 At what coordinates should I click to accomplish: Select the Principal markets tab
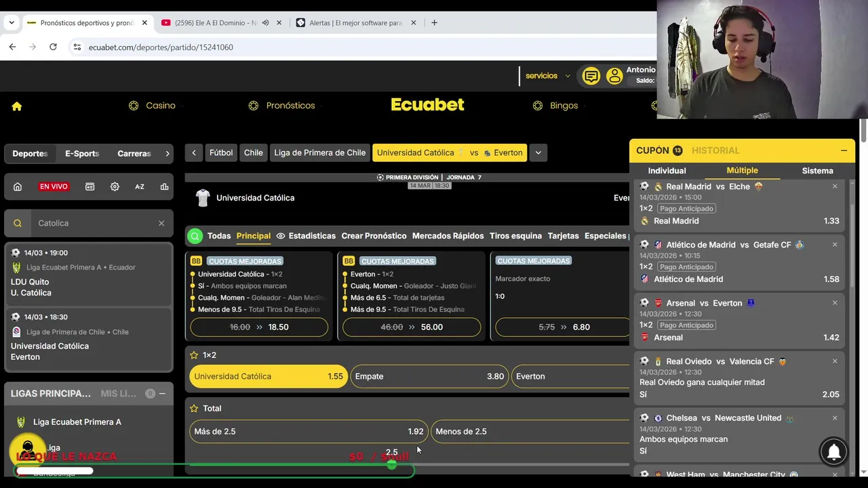(x=254, y=236)
